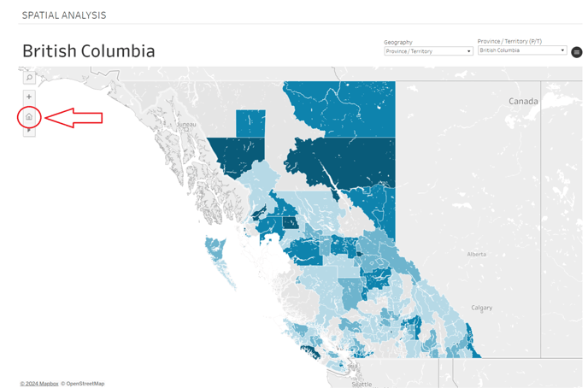Screen dimensions: 588x388
Task: Click the Juneau label on the map
Action: pos(186,125)
